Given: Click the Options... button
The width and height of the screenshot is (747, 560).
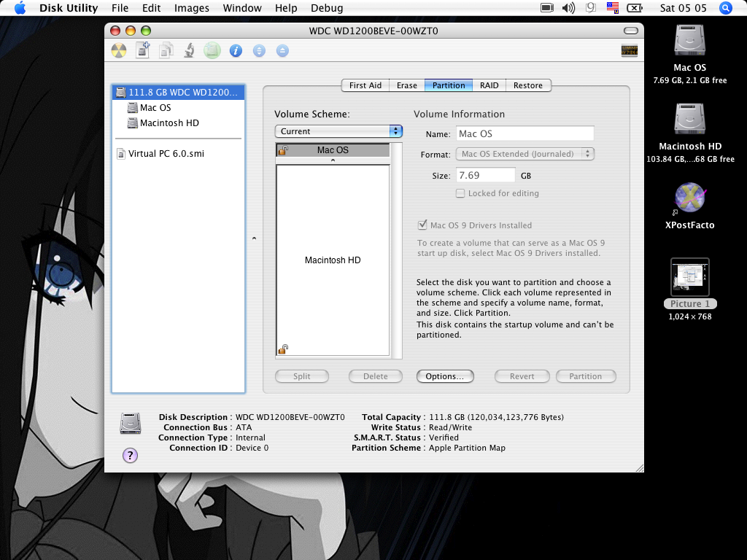Looking at the screenshot, I should tap(445, 376).
